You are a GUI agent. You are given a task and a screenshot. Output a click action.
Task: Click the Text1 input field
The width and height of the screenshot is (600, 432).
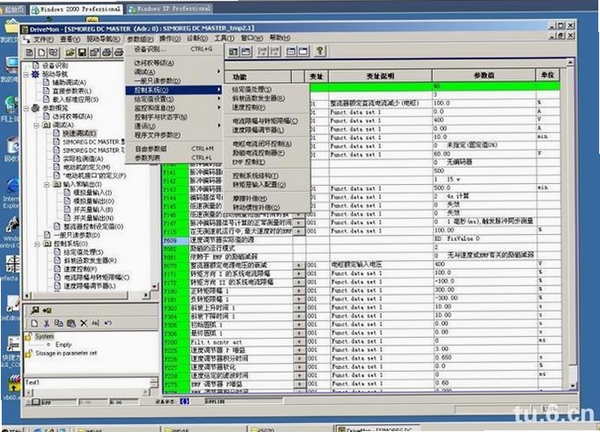pyautogui.click(x=88, y=382)
